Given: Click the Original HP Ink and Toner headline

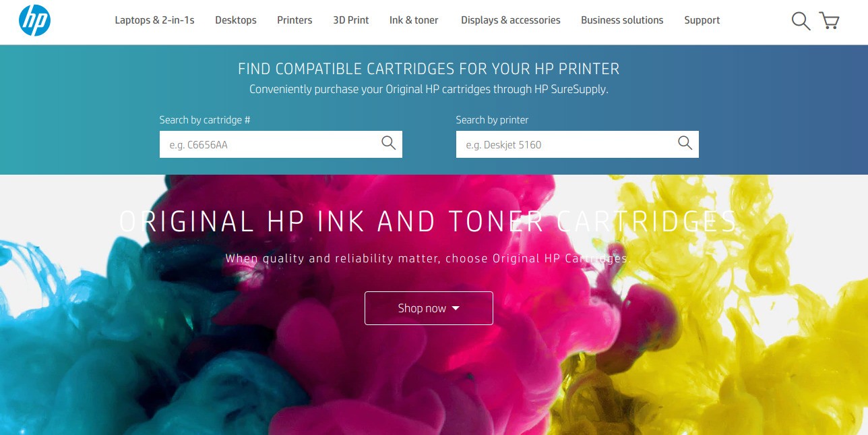Looking at the screenshot, I should 428,222.
